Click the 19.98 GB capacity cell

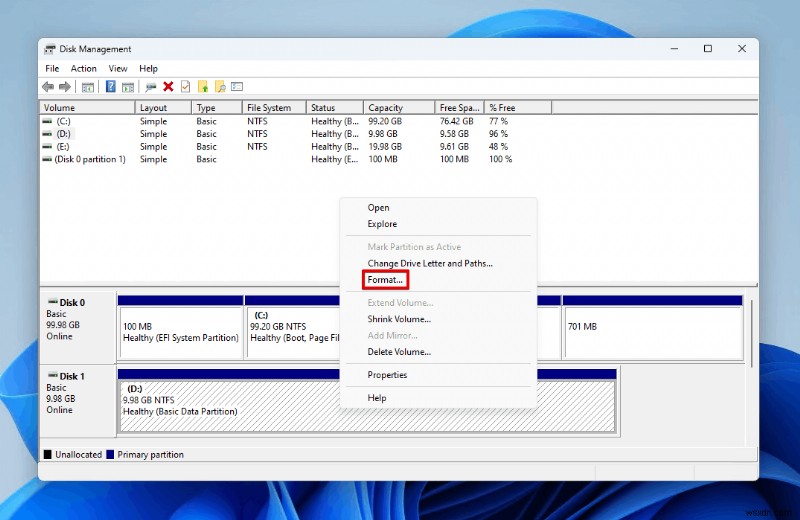point(385,146)
